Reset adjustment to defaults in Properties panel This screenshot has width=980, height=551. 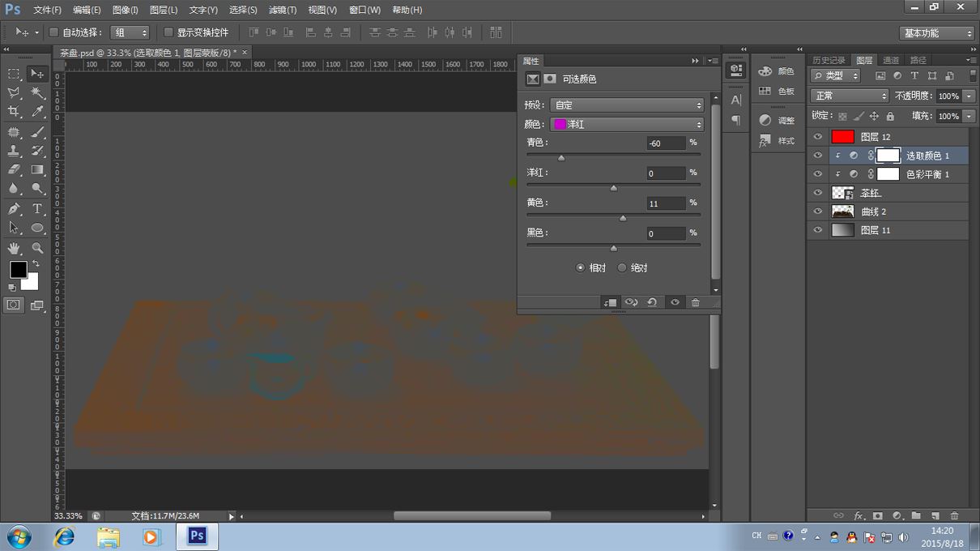click(x=652, y=302)
